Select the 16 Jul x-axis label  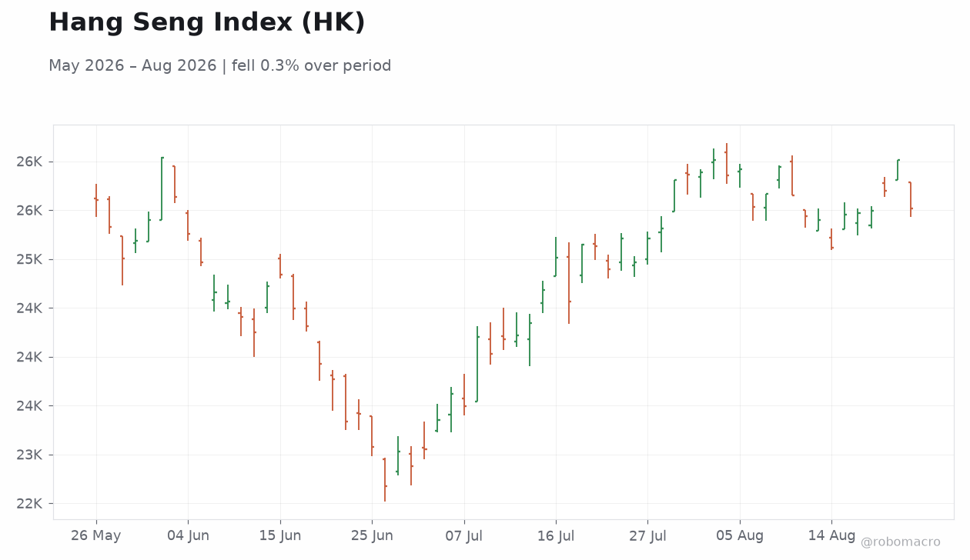click(x=556, y=536)
